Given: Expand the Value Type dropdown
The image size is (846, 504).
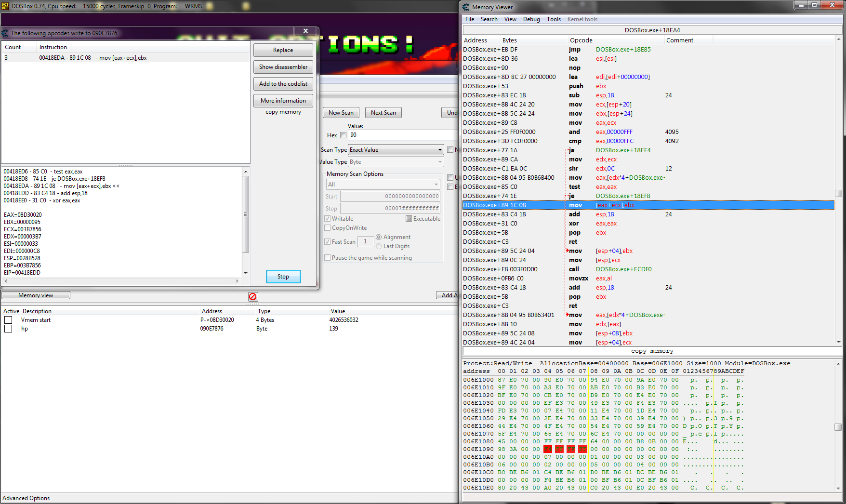Looking at the screenshot, I should [440, 162].
